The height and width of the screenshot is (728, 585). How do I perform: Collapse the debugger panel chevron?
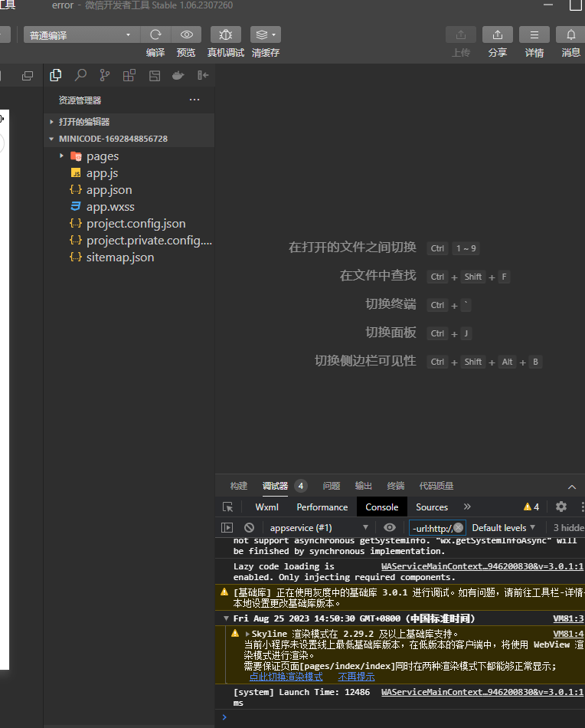[572, 487]
